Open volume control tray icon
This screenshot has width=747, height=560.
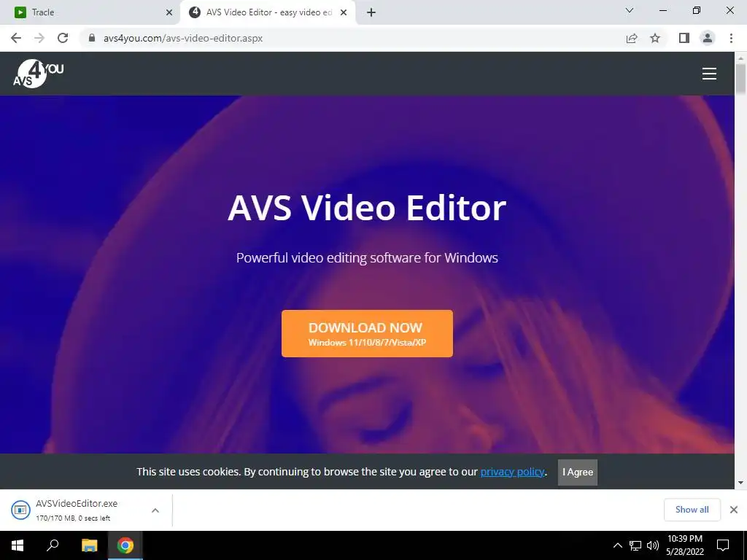653,545
